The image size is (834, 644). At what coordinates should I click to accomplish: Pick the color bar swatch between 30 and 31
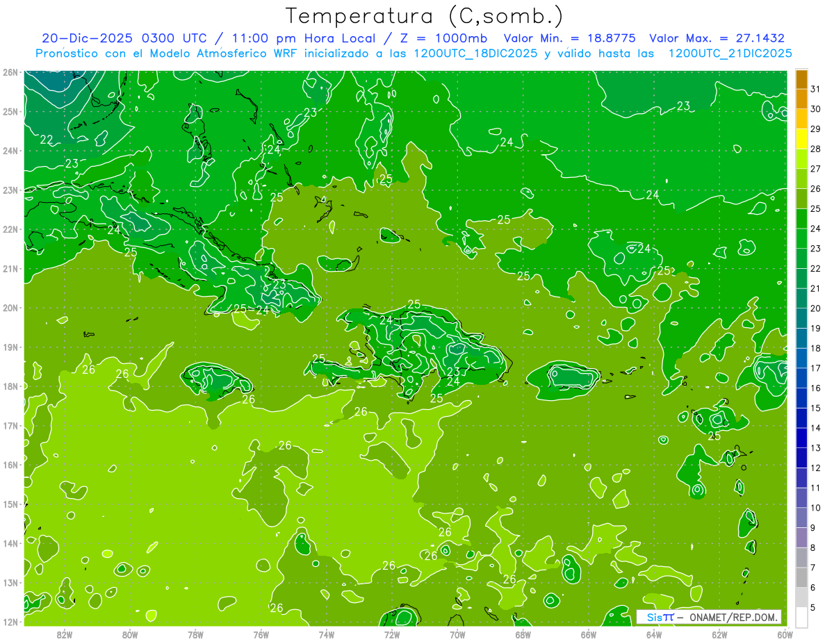[801, 99]
